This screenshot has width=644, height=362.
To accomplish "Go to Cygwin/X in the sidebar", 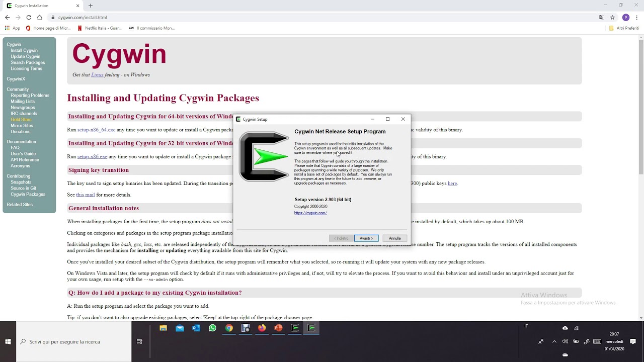I will 16,79.
